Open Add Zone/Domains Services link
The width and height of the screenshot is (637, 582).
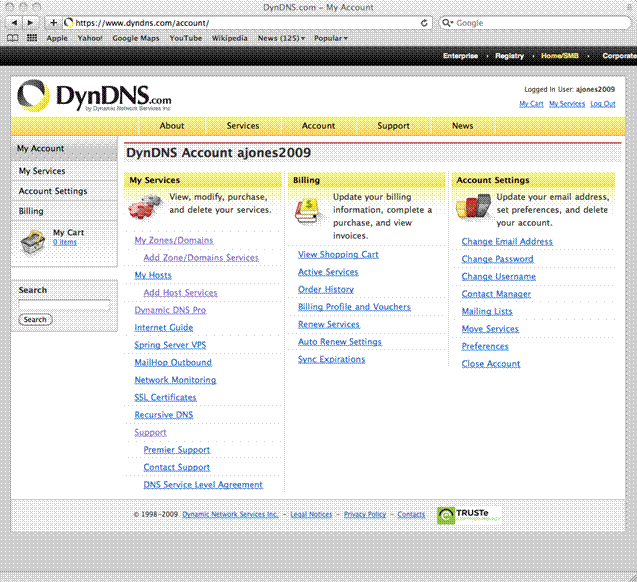pyautogui.click(x=201, y=258)
